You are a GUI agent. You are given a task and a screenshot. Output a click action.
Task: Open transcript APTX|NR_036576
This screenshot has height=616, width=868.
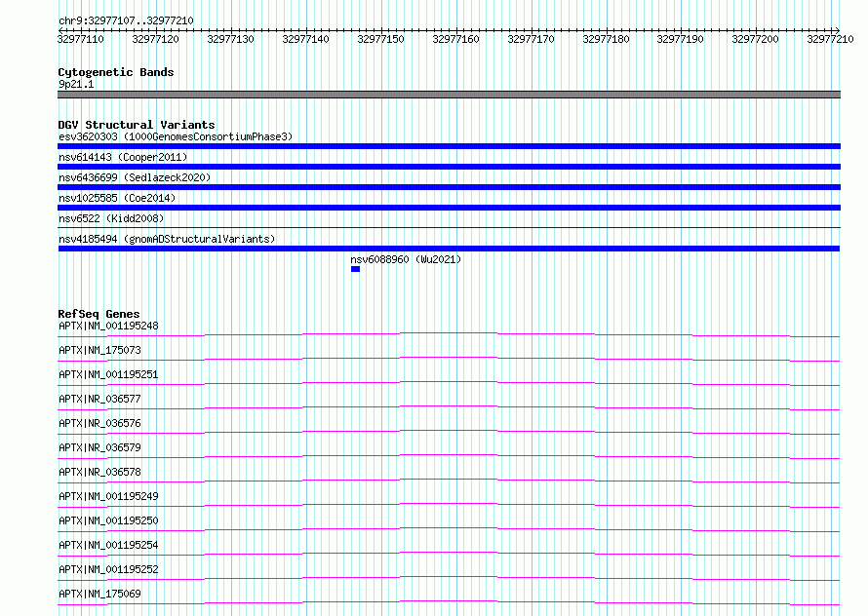[x=99, y=423]
